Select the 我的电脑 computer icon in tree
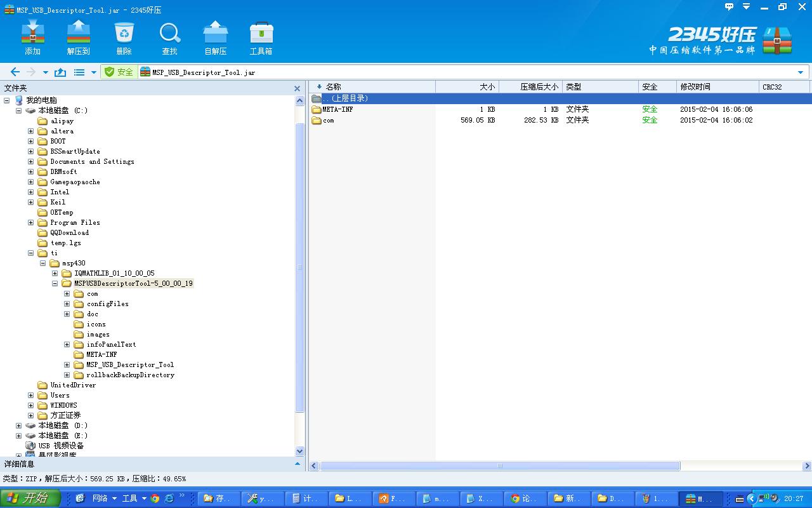The image size is (812, 508). point(19,100)
